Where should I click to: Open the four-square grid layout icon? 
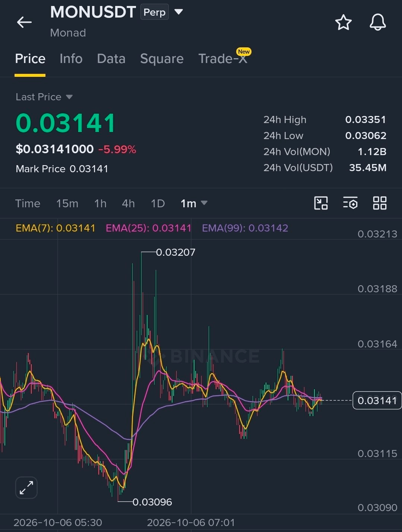coord(380,203)
